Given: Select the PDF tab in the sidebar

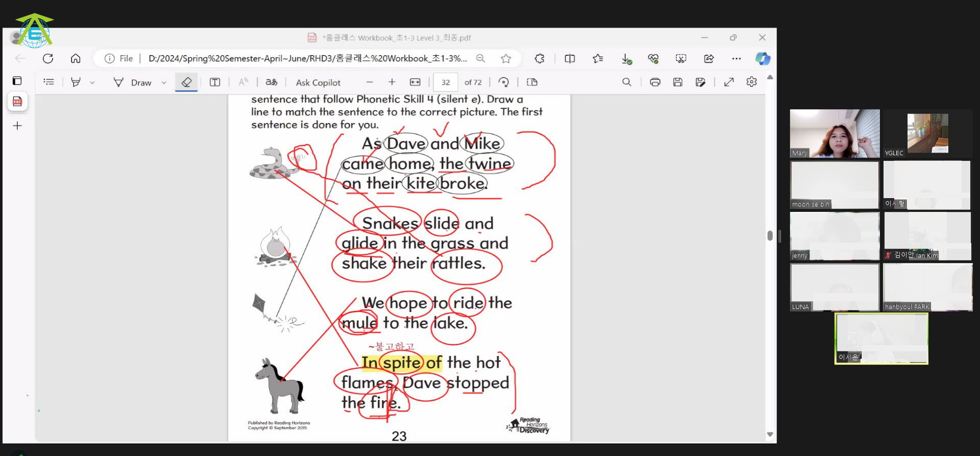Looking at the screenshot, I should pyautogui.click(x=17, y=102).
